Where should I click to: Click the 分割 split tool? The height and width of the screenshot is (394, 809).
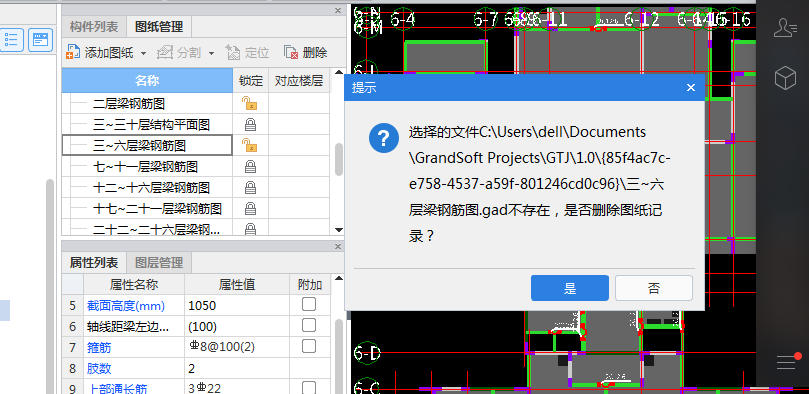click(x=179, y=53)
